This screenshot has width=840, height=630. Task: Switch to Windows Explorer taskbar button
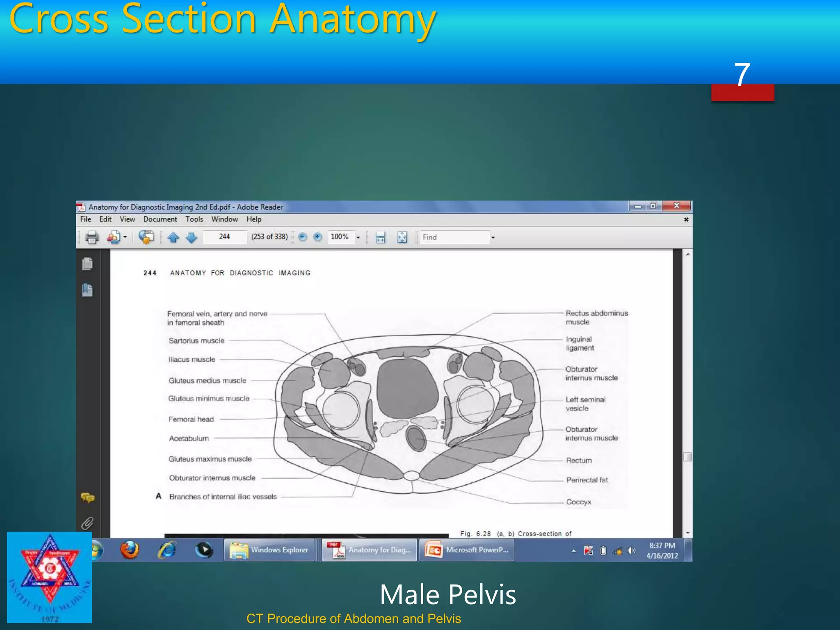[269, 550]
